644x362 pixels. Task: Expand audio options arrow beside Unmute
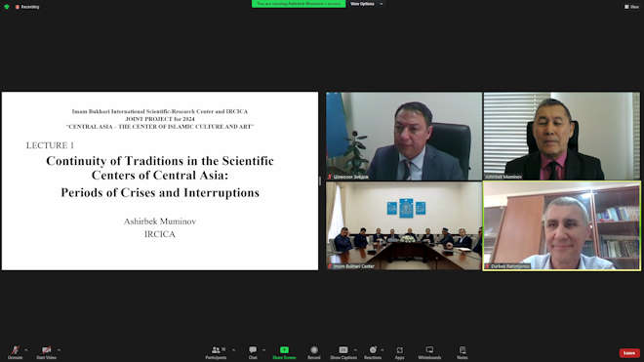pos(26,350)
